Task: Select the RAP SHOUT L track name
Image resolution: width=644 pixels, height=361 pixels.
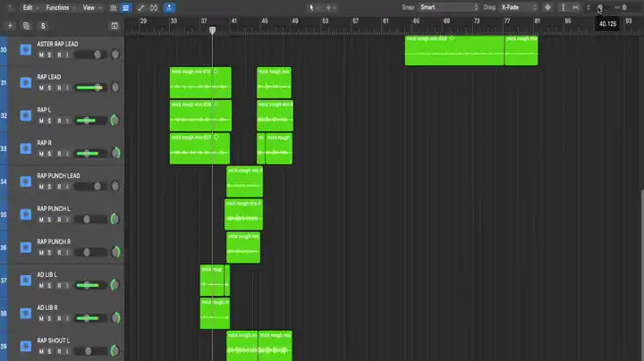Action: pos(54,340)
